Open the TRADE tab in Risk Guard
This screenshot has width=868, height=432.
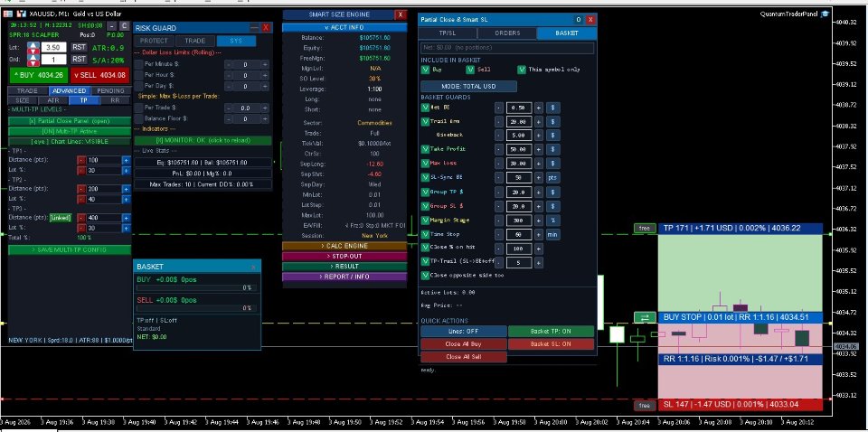[x=195, y=41]
